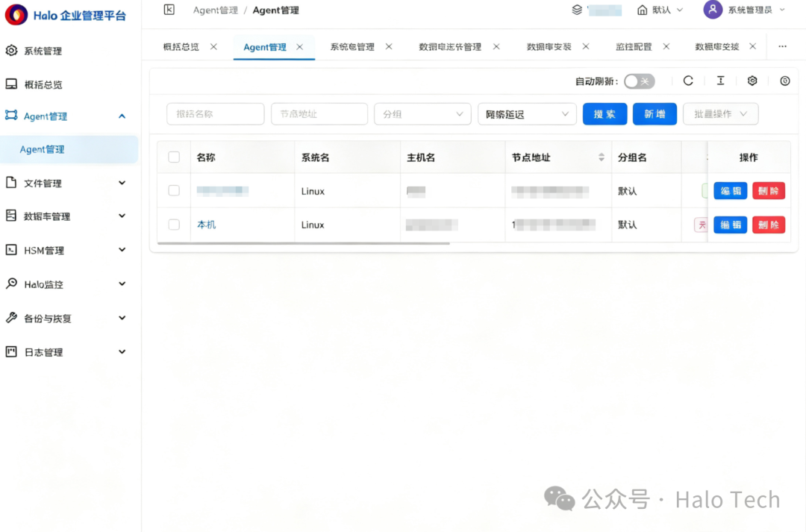Screen dimensions: 806x532
Task: Click the 日志管理 icon
Action: pos(11,351)
